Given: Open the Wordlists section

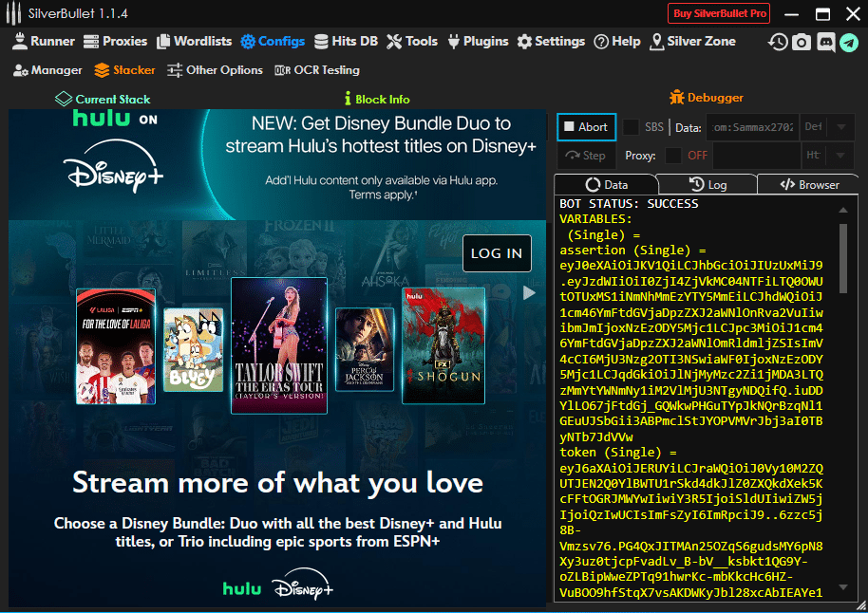Looking at the screenshot, I should coord(194,41).
